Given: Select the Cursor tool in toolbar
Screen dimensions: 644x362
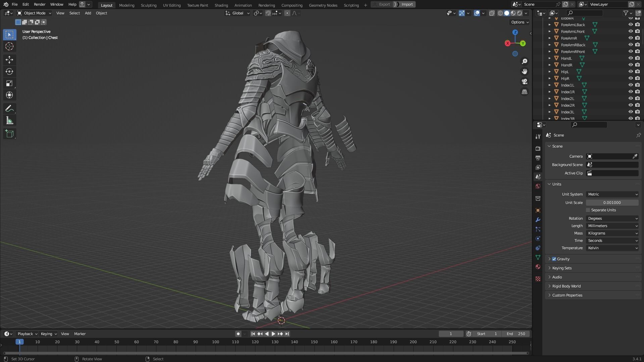Looking at the screenshot, I should (x=9, y=46).
